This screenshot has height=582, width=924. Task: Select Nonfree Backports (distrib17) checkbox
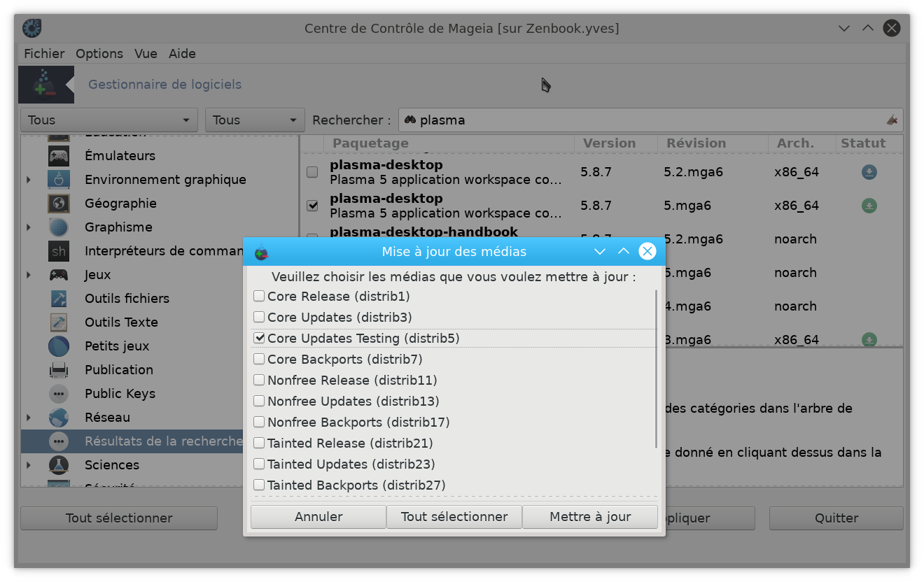coord(259,422)
